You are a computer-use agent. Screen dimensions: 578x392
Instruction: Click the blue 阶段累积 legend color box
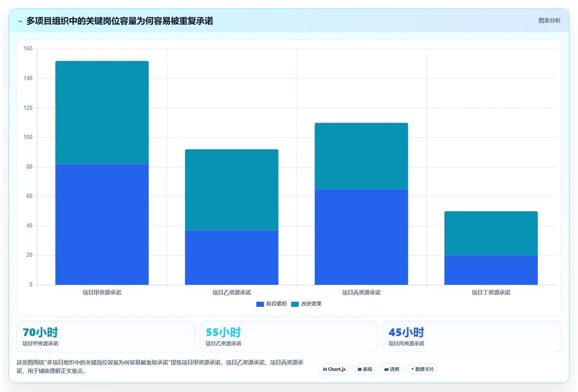pyautogui.click(x=260, y=304)
